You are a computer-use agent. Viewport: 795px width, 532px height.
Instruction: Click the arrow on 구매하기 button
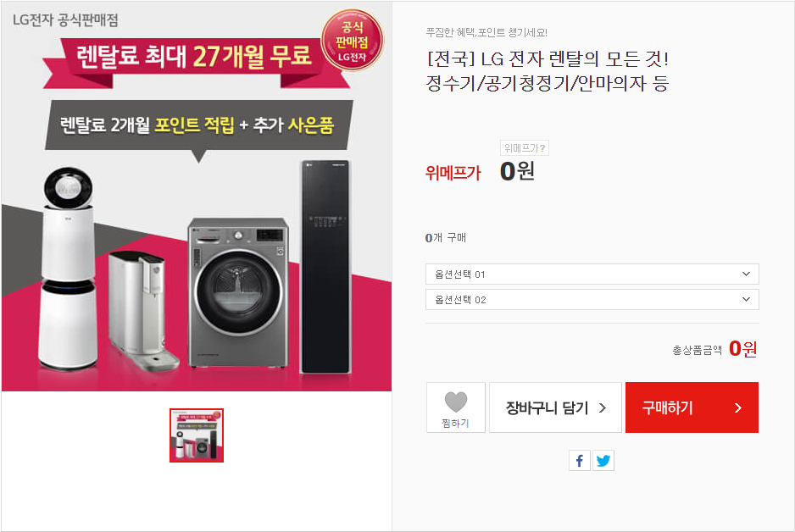[x=737, y=407]
